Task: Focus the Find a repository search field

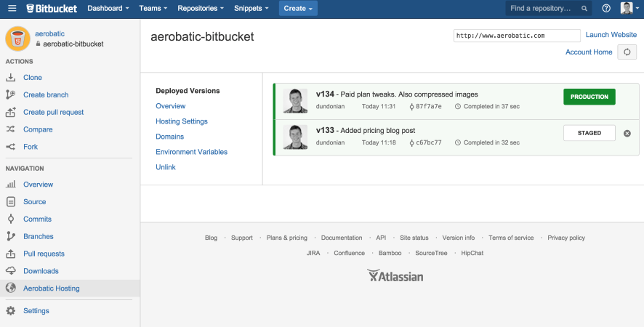Action: (548, 8)
